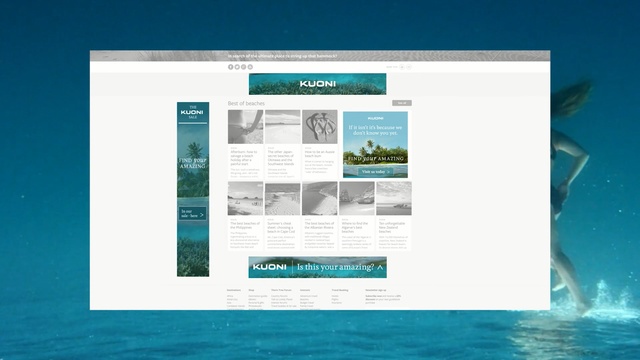Open the Algarve's best beaches article

point(356,228)
